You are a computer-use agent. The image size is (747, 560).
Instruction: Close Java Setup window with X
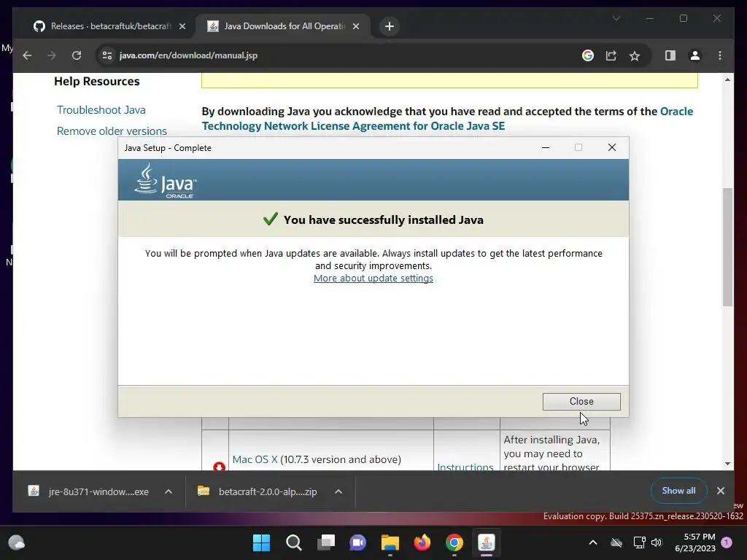(x=612, y=147)
